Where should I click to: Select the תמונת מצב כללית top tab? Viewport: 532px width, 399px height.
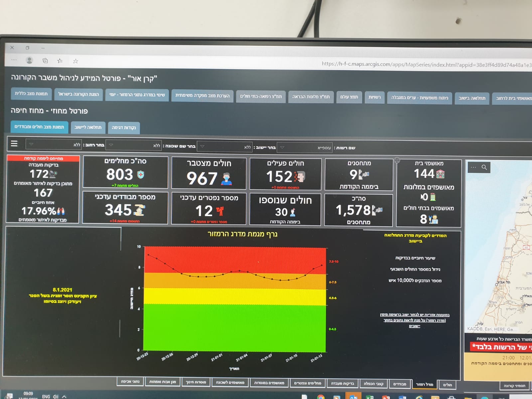tap(31, 94)
